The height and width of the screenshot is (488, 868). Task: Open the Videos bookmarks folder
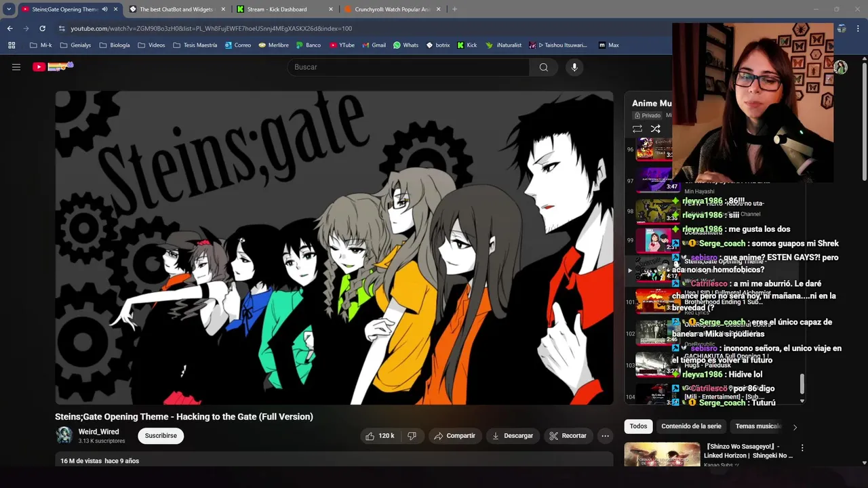click(x=151, y=45)
